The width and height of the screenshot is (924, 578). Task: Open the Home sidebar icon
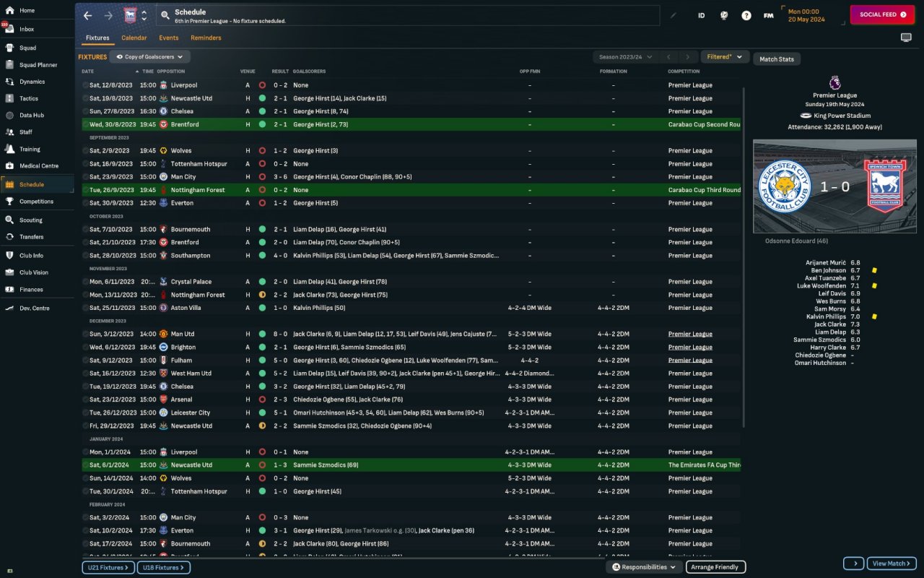(x=9, y=11)
